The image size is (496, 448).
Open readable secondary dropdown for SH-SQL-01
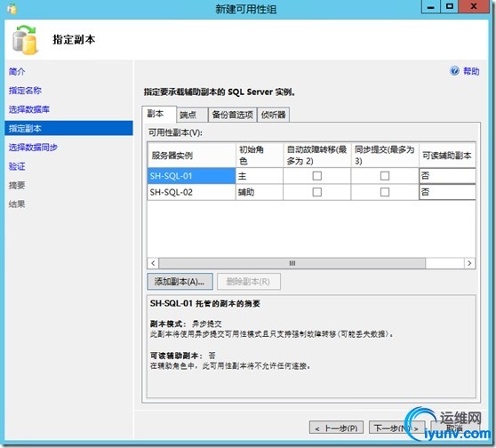pyautogui.click(x=447, y=176)
